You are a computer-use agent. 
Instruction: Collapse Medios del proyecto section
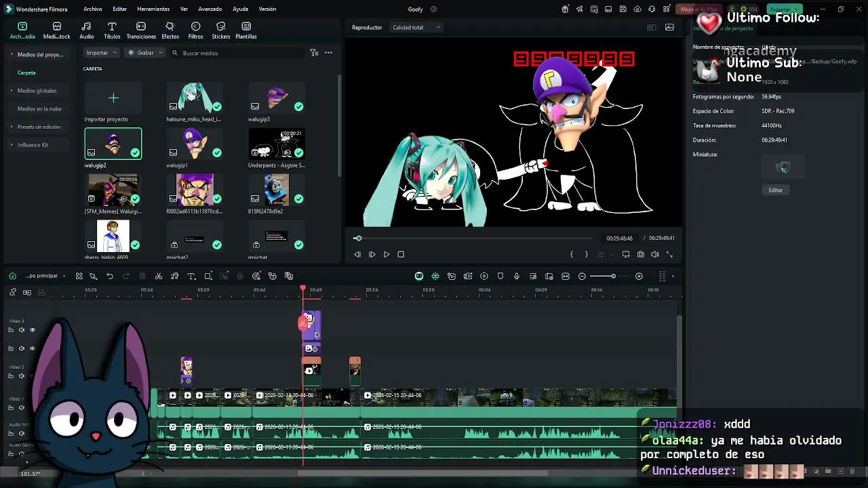12,54
